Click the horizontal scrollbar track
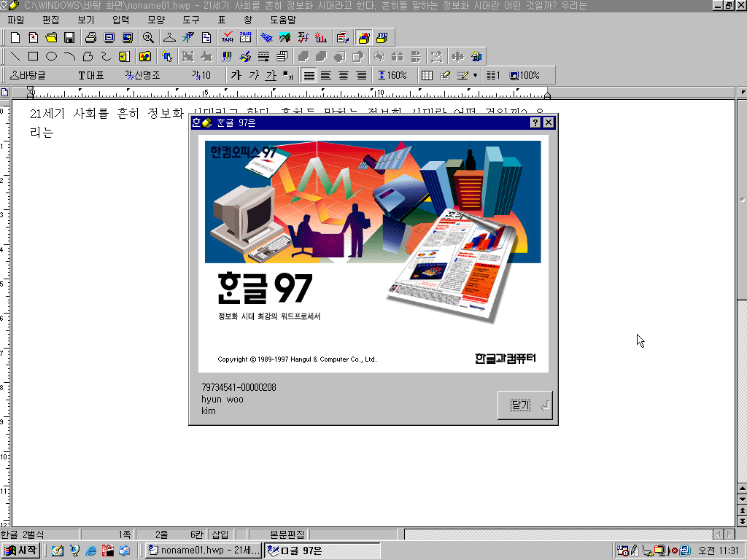 pyautogui.click(x=558, y=534)
